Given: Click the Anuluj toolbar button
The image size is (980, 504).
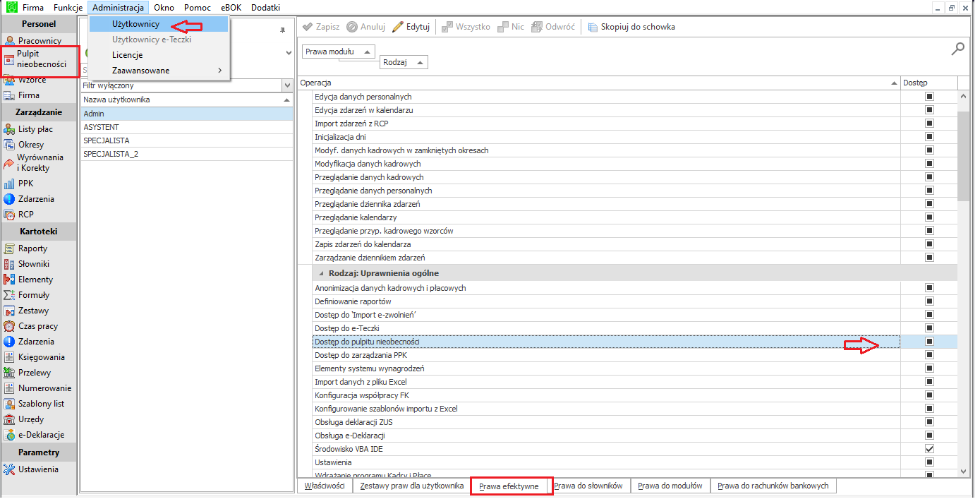Looking at the screenshot, I should click(x=365, y=27).
